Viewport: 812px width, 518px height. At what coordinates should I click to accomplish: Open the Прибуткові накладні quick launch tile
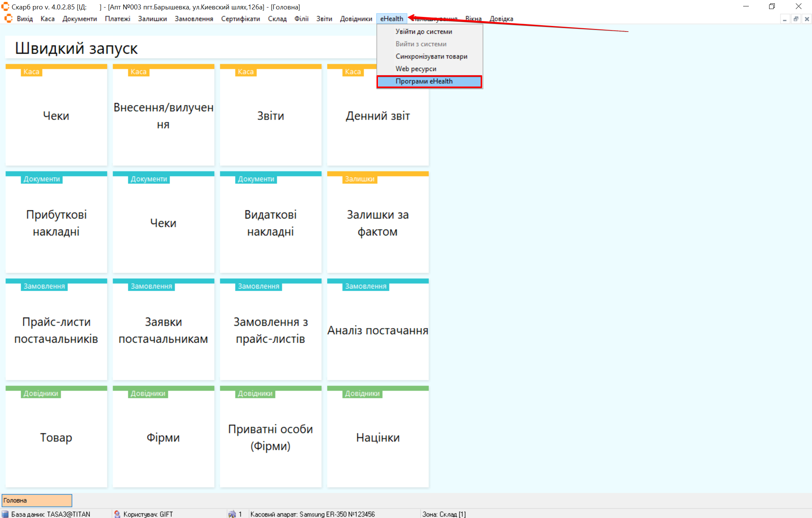point(56,223)
